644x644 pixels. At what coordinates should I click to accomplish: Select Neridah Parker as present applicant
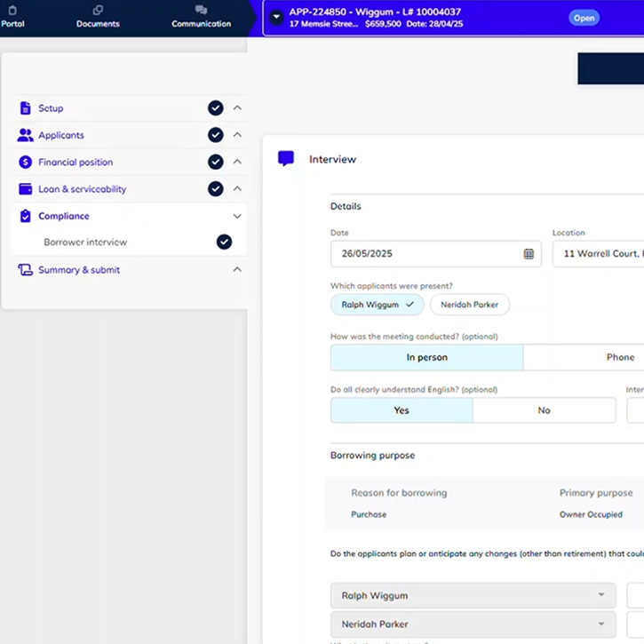[469, 305]
